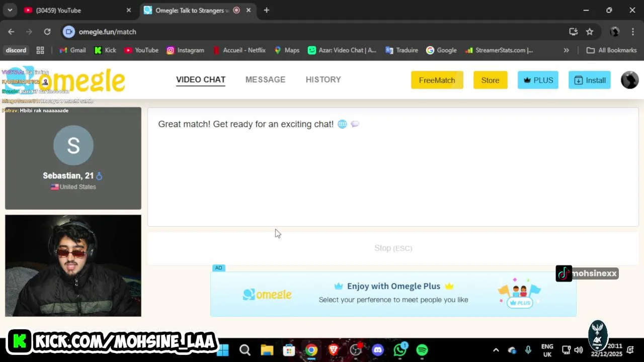Click the Stop (ESC) button
644x362 pixels.
coord(393,248)
